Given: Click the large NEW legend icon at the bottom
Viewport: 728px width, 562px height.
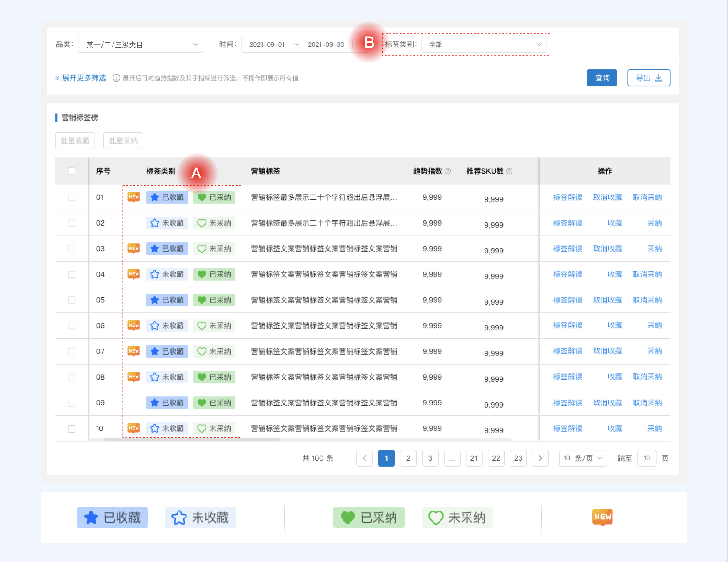Looking at the screenshot, I should [x=602, y=517].
